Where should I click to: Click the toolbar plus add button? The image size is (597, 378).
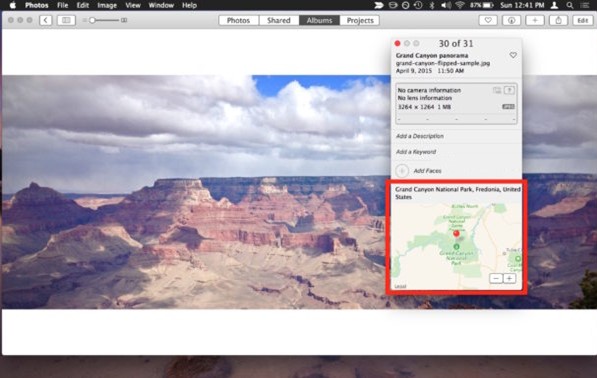535,20
